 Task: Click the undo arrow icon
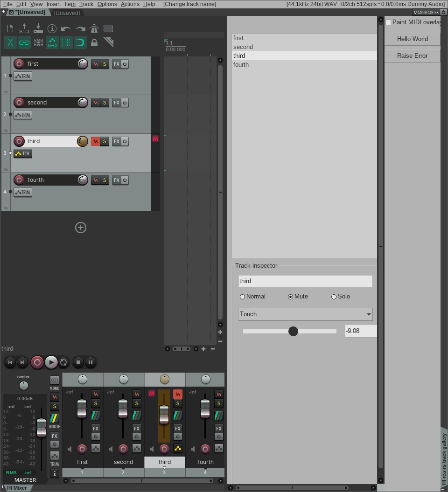click(x=66, y=28)
